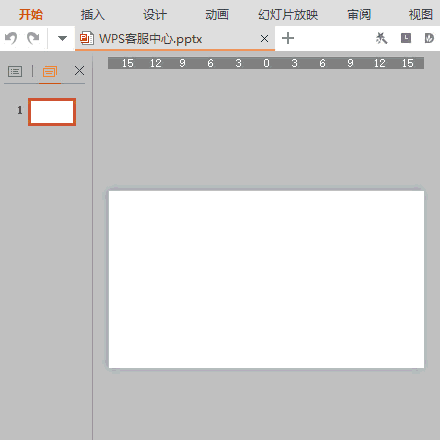Open the 视图 ribbon tab
This screenshot has width=440, height=440.
[421, 14]
